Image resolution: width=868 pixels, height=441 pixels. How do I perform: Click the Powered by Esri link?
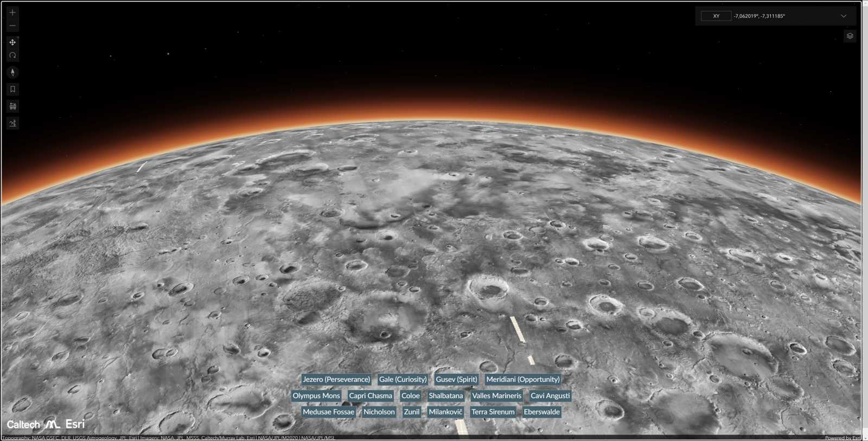pyautogui.click(x=843, y=438)
